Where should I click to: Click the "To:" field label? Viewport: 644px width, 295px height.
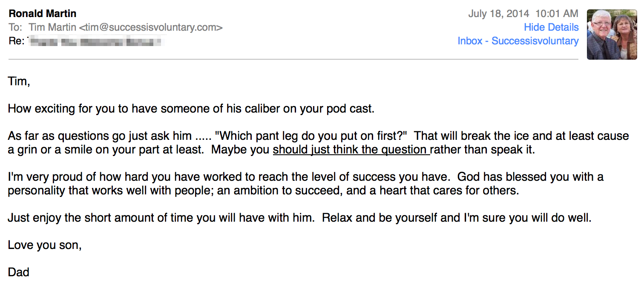[x=15, y=27]
